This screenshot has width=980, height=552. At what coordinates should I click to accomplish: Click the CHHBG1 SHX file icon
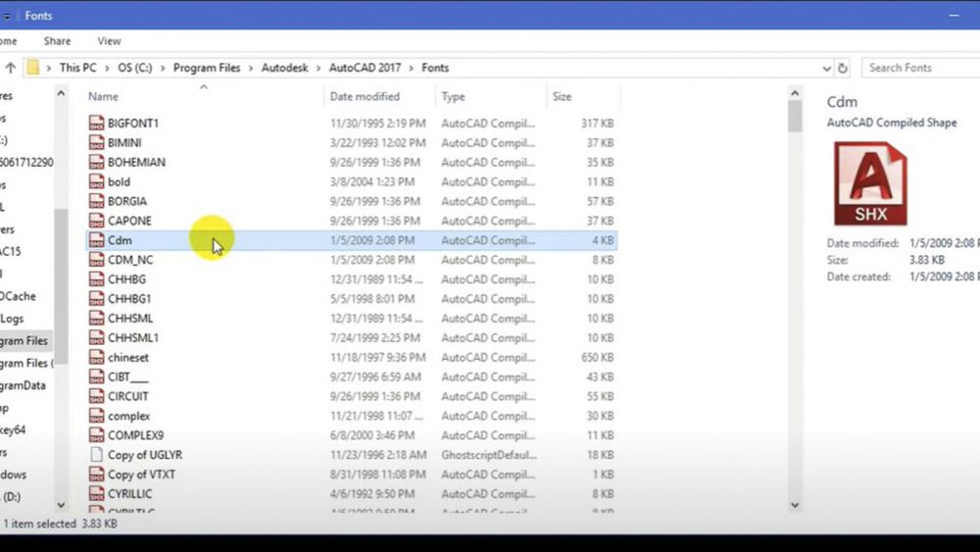point(96,299)
